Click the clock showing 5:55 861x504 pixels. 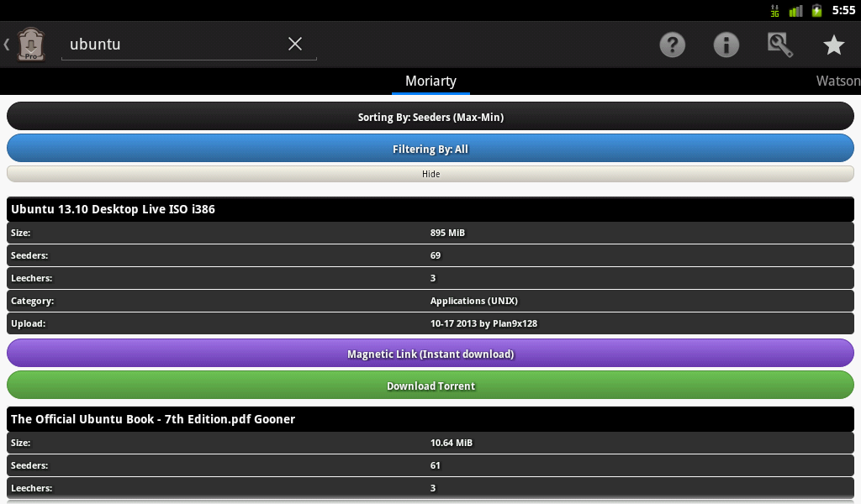tap(843, 10)
